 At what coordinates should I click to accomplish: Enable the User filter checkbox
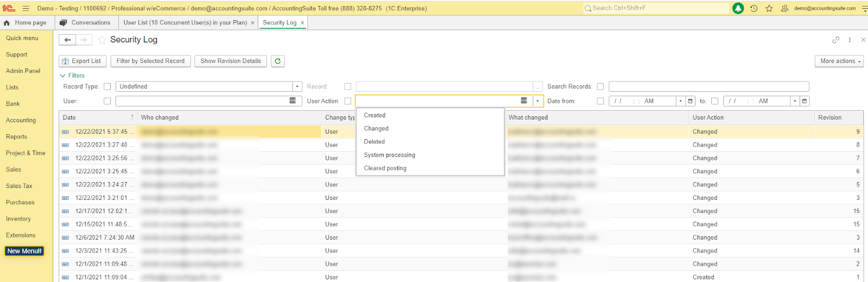tap(107, 101)
